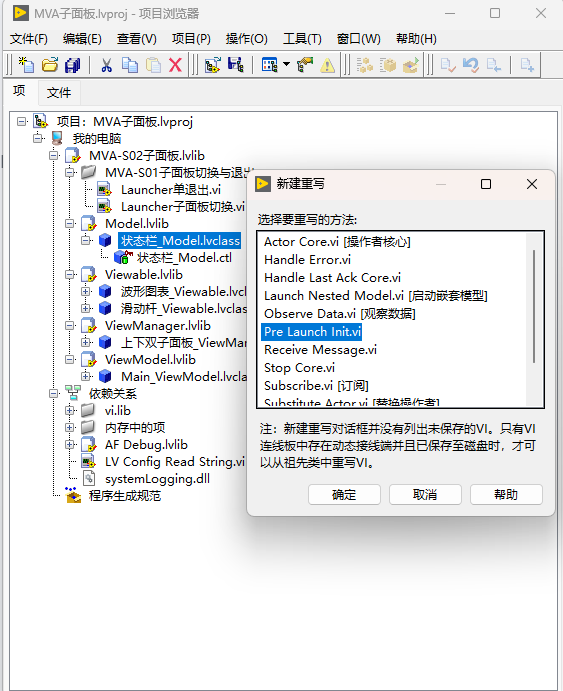563x691 pixels.
Task: Collapse the 我的电脑 tree node
Action: [38, 138]
